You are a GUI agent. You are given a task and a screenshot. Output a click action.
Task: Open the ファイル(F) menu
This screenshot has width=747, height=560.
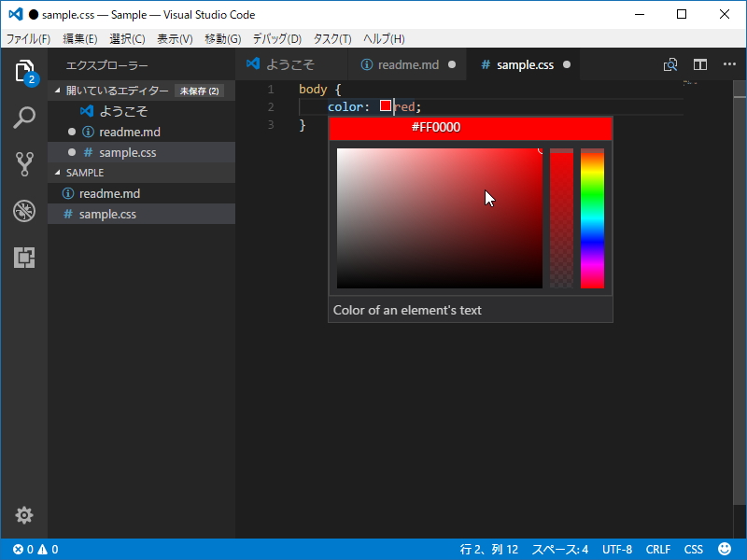click(28, 38)
